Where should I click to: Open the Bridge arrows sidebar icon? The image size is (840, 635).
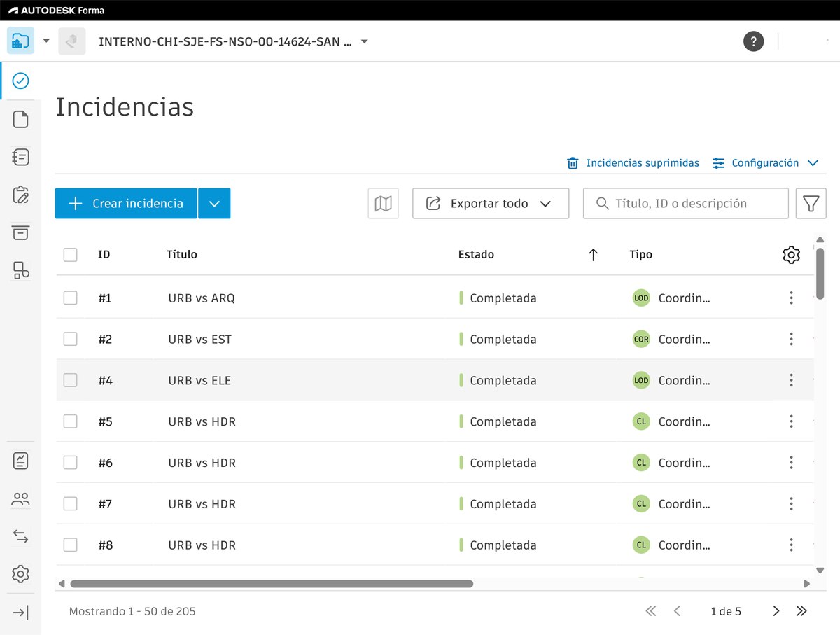pyautogui.click(x=21, y=537)
